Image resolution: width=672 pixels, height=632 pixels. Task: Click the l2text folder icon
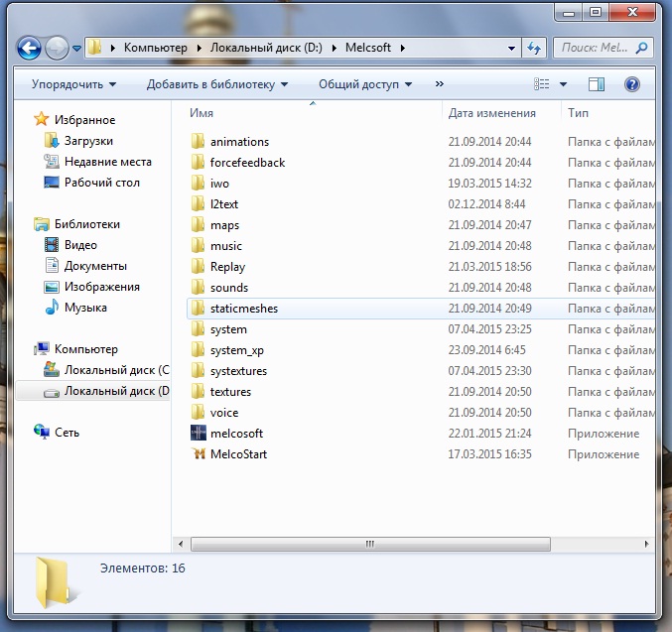(x=198, y=204)
